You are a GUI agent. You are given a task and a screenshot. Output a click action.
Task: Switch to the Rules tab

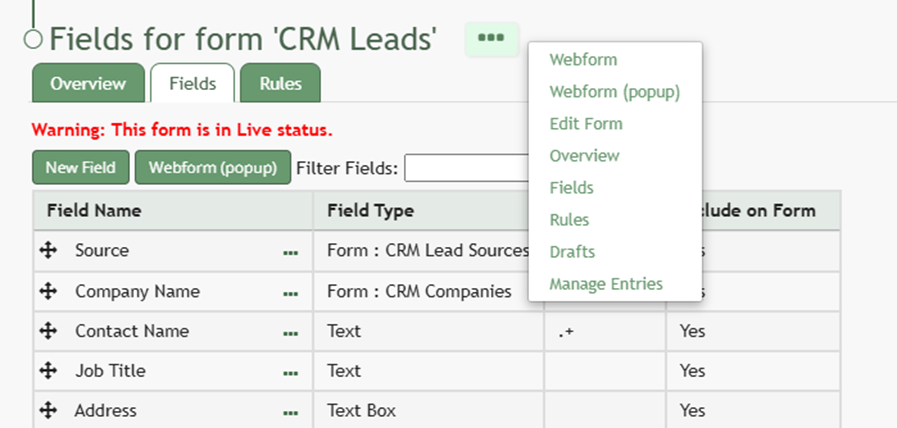[280, 84]
